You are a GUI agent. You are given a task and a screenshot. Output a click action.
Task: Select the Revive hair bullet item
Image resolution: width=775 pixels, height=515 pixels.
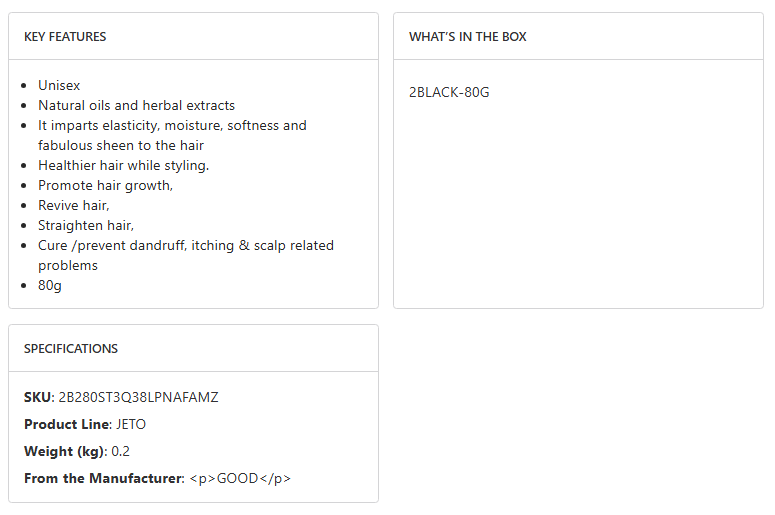point(73,205)
